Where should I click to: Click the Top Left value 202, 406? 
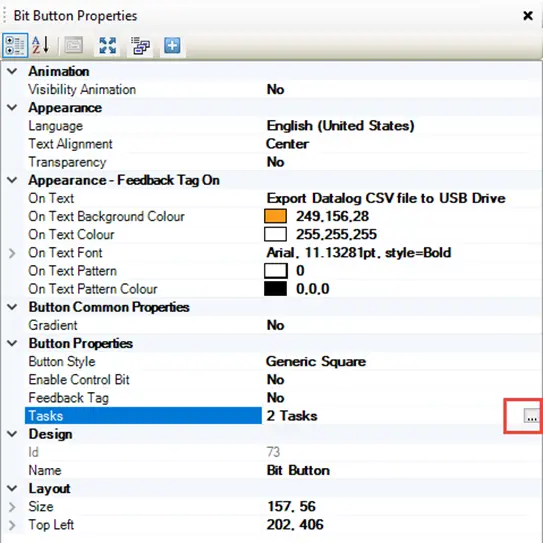click(295, 525)
